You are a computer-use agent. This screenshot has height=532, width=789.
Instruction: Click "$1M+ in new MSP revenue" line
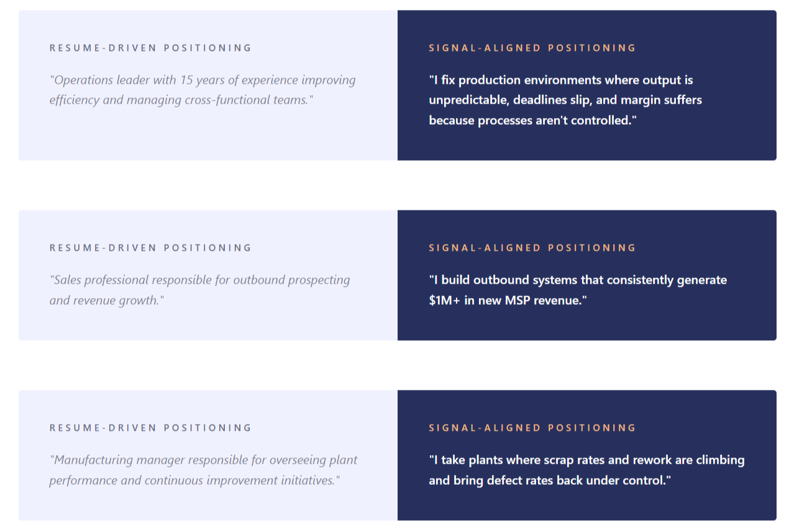508,300
